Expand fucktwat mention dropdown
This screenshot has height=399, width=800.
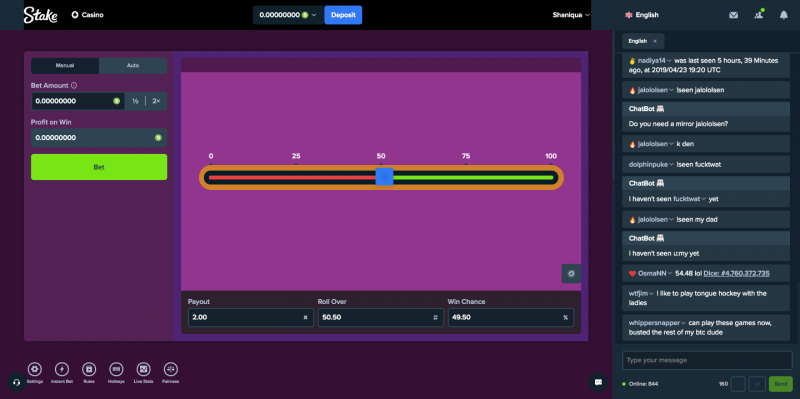704,199
